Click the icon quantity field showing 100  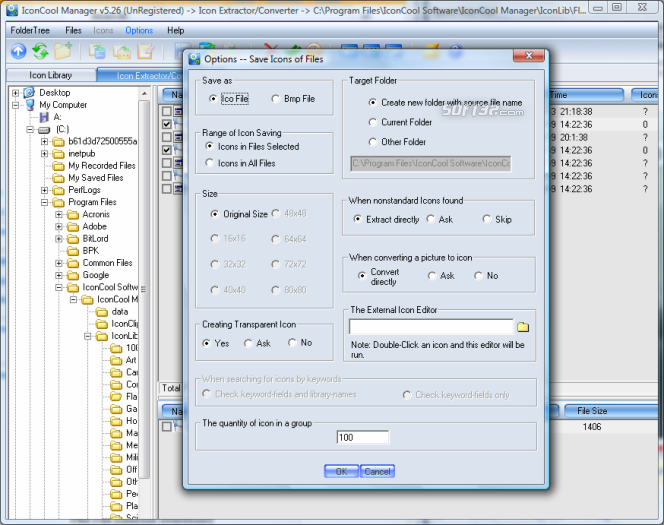click(363, 437)
